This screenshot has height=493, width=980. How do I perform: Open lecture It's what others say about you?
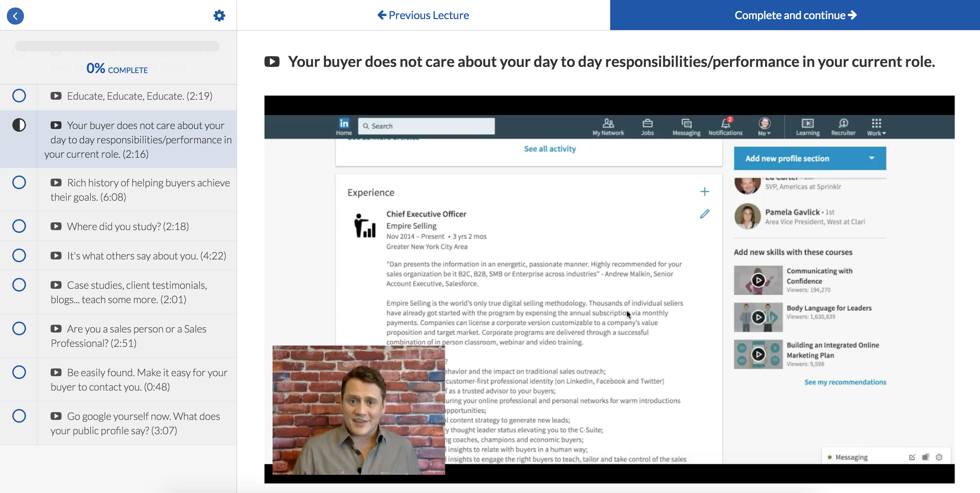point(147,255)
